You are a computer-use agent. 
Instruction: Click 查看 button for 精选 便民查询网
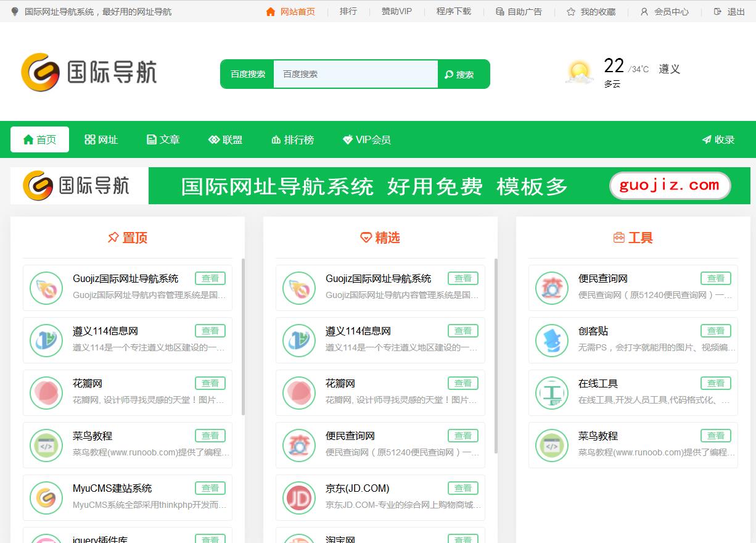click(463, 436)
